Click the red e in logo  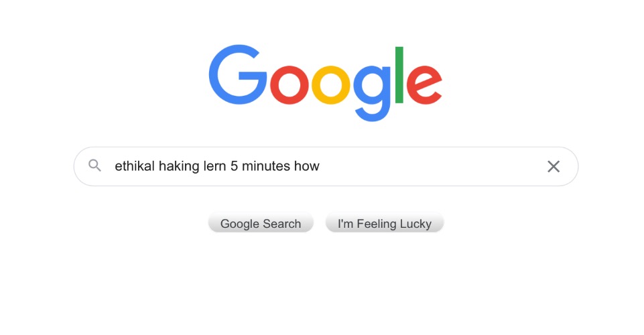(424, 85)
